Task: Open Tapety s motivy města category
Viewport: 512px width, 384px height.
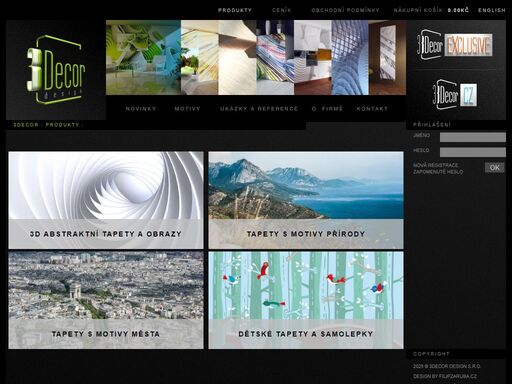Action: tap(106, 300)
